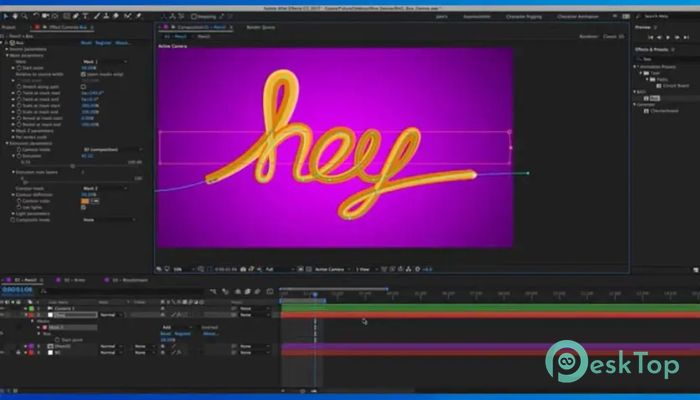Open the Active Camera view dropdown
The image size is (700, 400).
point(333,269)
